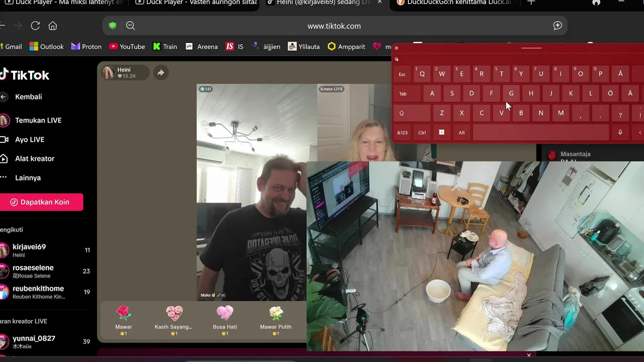The image size is (644, 362).
Task: Open Duck.ai chat icon in address bar
Action: (557, 26)
